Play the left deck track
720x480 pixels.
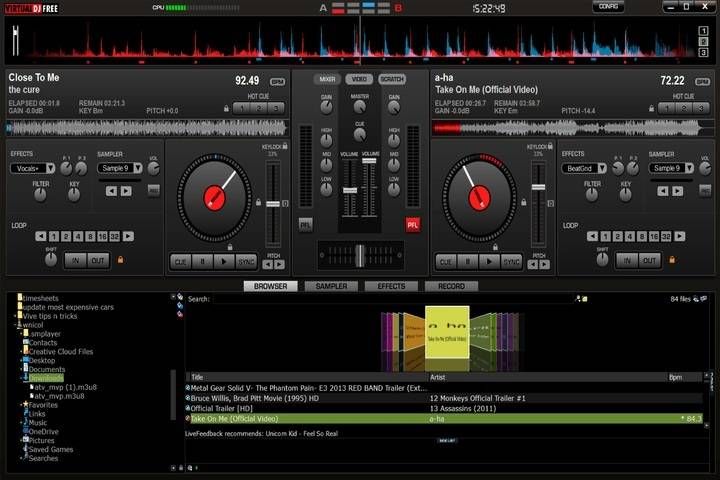224,262
